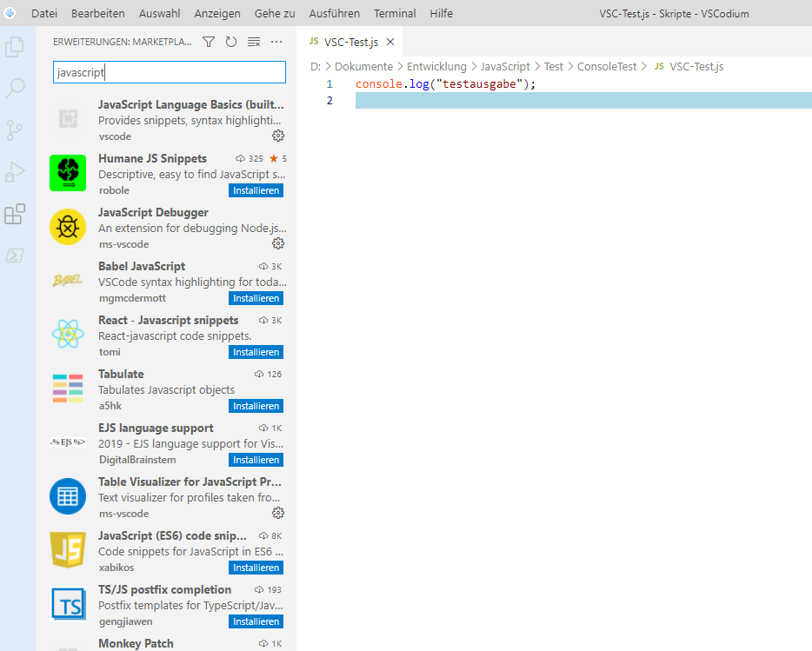Open gear settings for JavaScript Debugger
The width and height of the screenshot is (812, 651).
pyautogui.click(x=278, y=243)
